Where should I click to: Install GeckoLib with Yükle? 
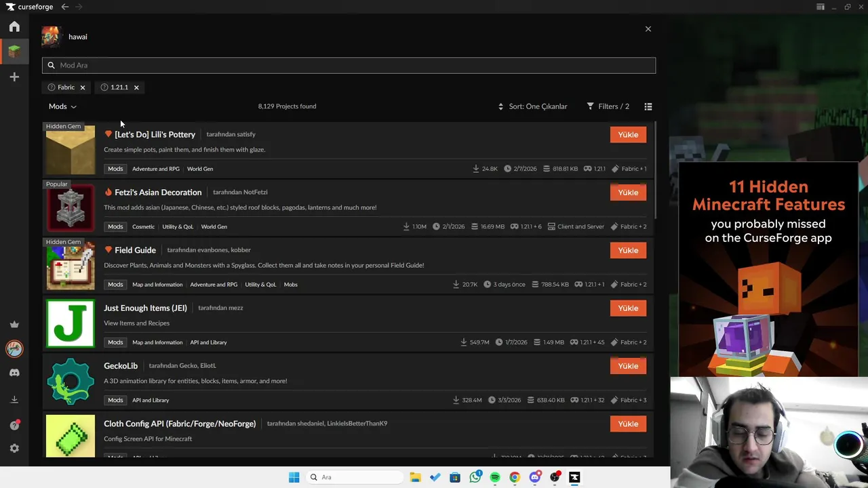628,366
